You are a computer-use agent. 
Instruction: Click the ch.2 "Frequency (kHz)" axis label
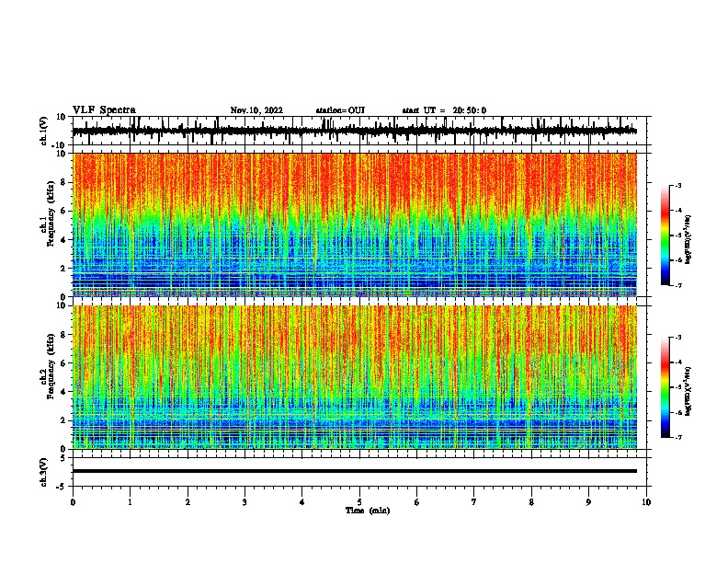pos(51,366)
